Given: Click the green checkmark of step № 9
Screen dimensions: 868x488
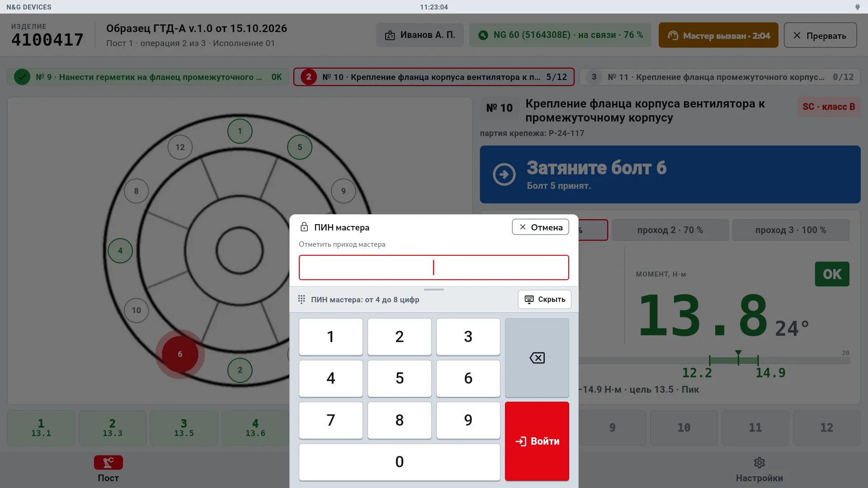Looking at the screenshot, I should (22, 77).
